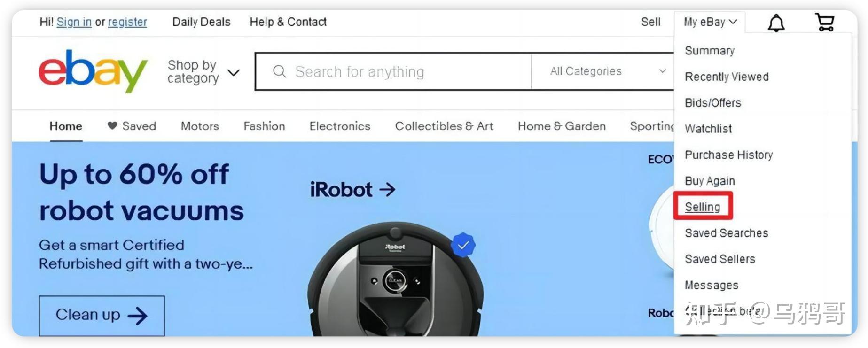
Task: Click the eBay logo
Action: 93,71
